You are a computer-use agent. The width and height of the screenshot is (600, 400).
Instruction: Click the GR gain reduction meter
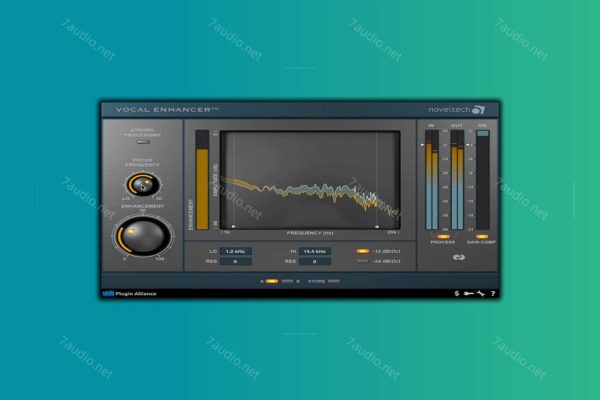coord(483,180)
